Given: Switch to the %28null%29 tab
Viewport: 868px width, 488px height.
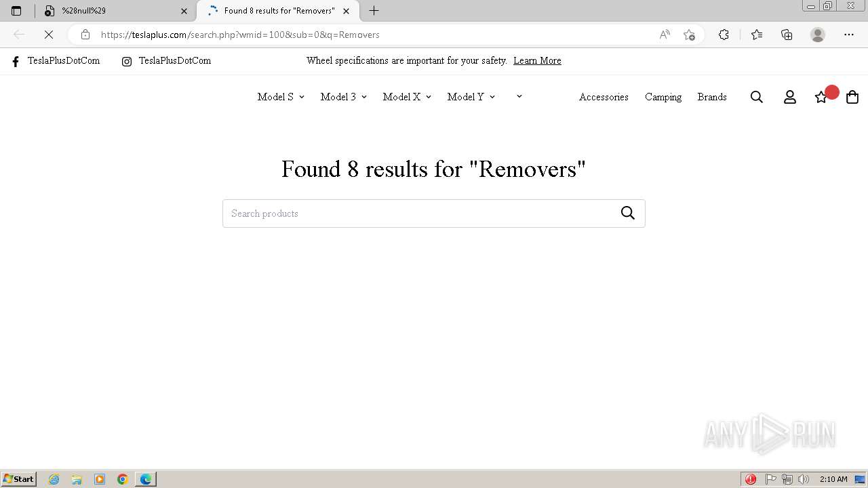Looking at the screenshot, I should click(115, 11).
